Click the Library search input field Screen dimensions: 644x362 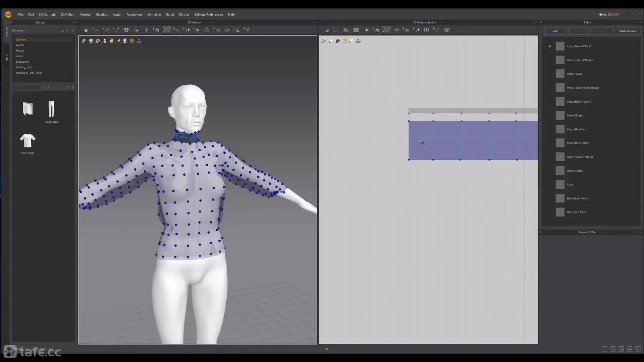(x=26, y=87)
